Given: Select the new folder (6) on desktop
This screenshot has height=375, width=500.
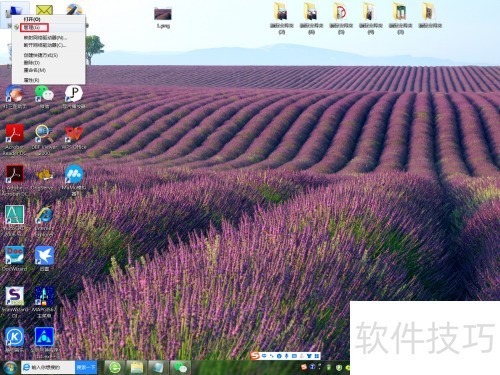Looking at the screenshot, I should point(311,18).
